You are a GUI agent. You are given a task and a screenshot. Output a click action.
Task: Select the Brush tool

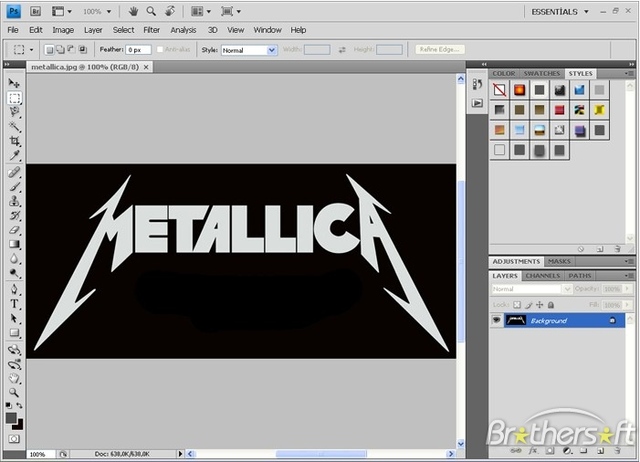pyautogui.click(x=14, y=187)
